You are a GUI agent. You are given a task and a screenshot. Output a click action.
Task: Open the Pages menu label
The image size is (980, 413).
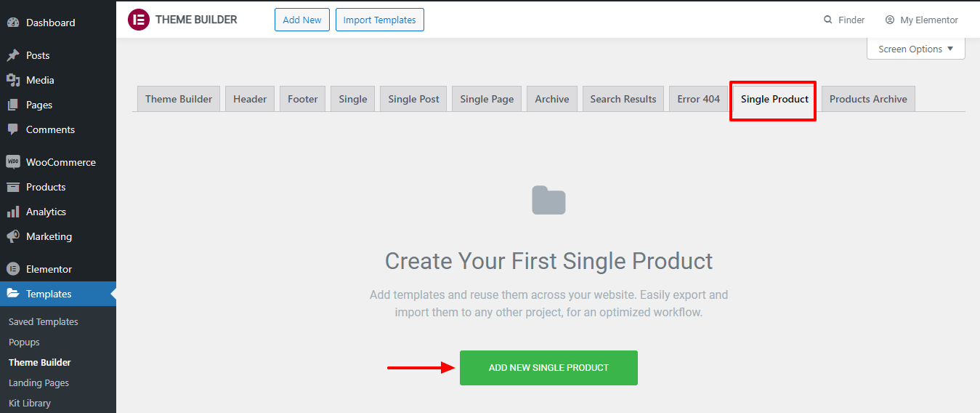click(39, 105)
